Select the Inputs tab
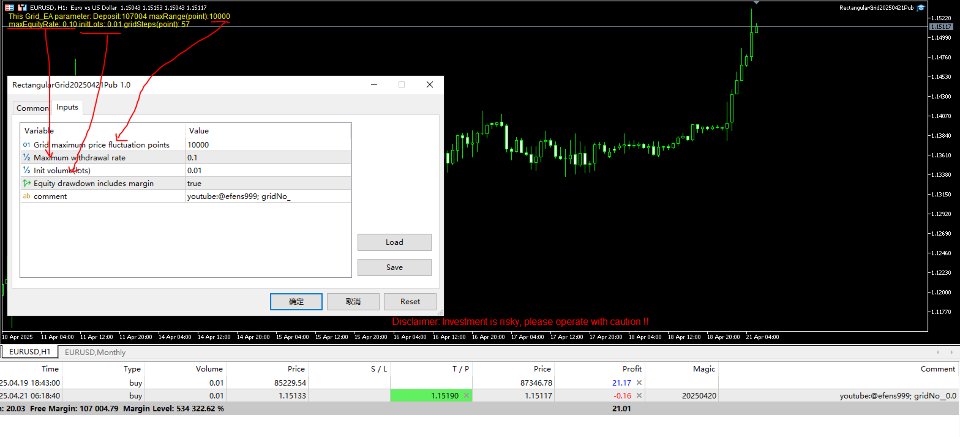This screenshot has height=437, width=960. [x=67, y=107]
